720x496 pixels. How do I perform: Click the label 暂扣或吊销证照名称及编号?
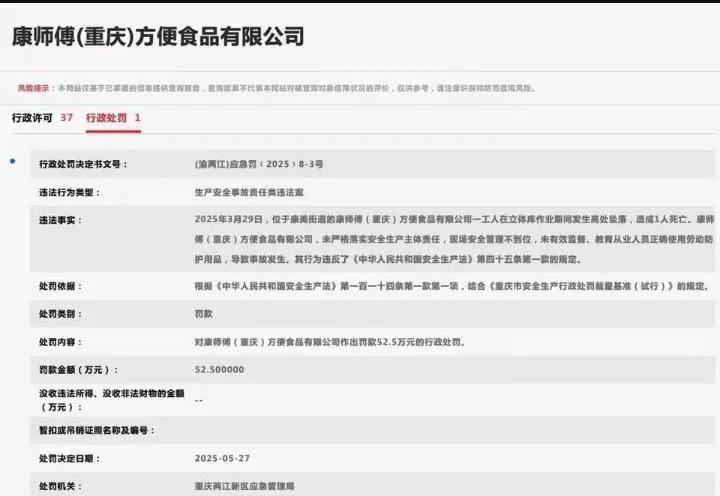tap(96, 430)
